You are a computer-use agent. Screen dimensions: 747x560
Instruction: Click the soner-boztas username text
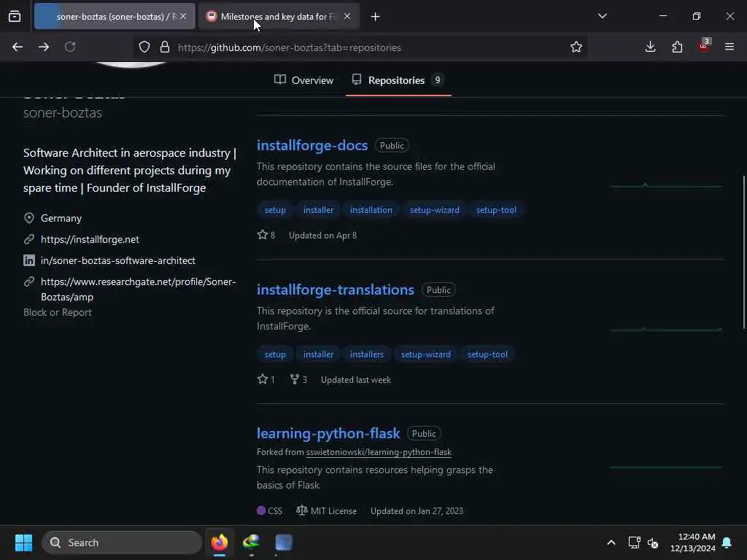coord(63,113)
